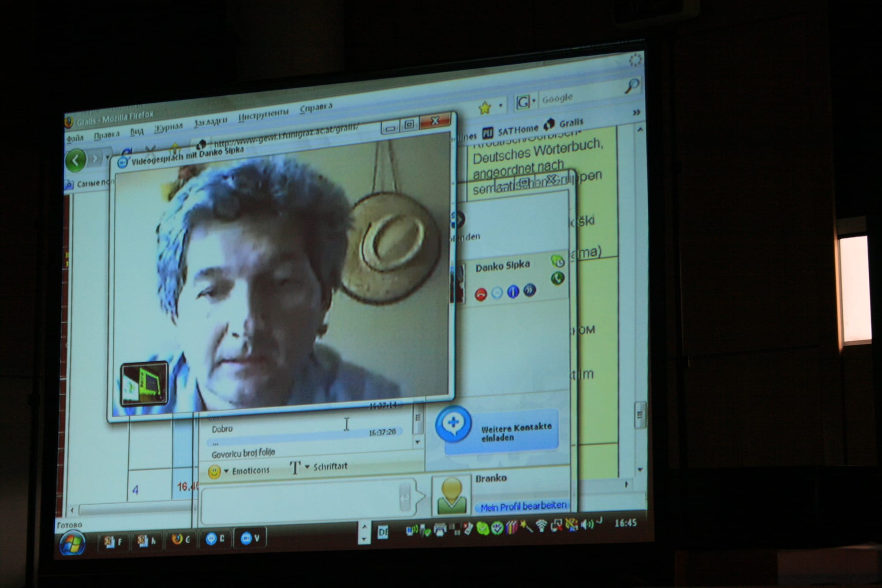The height and width of the screenshot is (588, 882).
Task: Open the Вид menu
Action: [x=137, y=131]
